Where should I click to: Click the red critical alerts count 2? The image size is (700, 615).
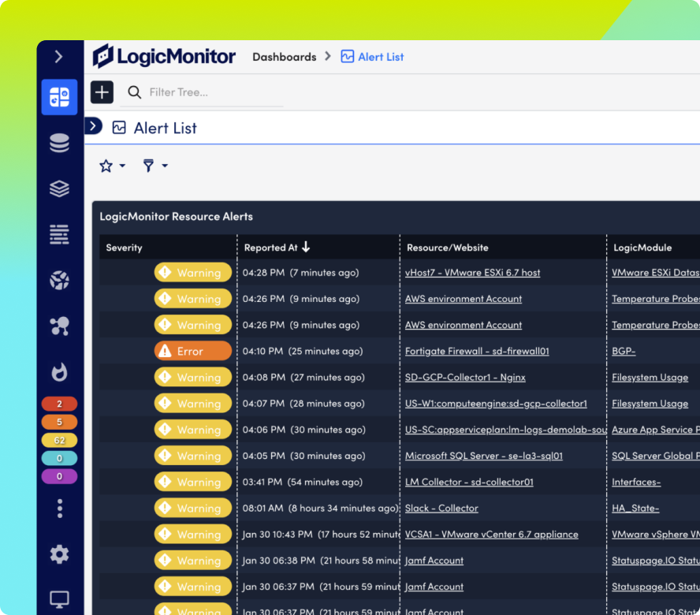(59, 404)
